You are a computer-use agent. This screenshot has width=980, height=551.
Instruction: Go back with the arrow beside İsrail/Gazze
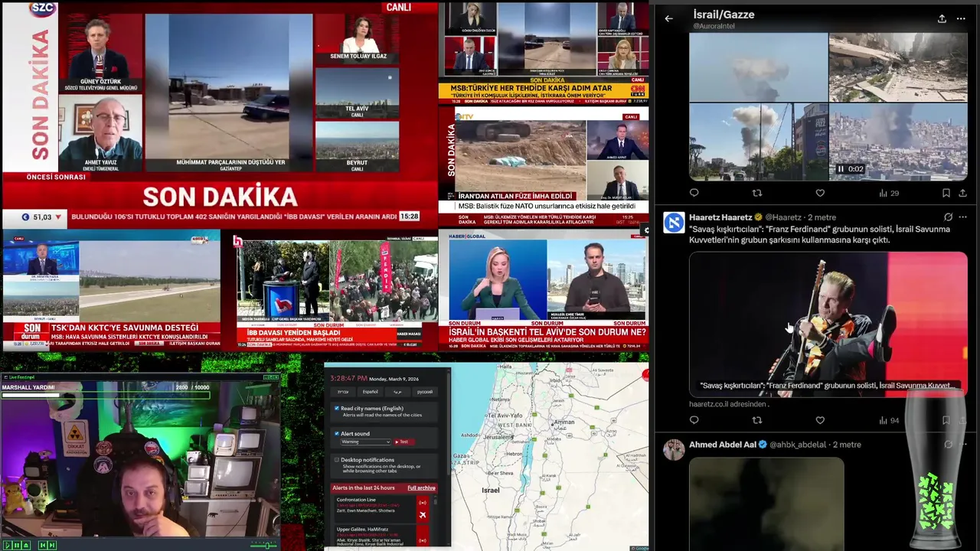668,18
